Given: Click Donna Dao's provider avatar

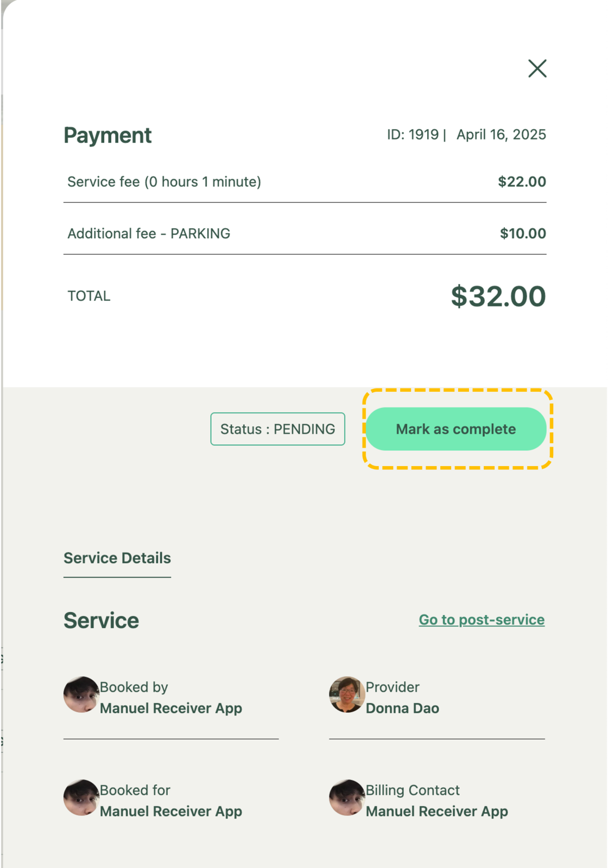Looking at the screenshot, I should [346, 694].
